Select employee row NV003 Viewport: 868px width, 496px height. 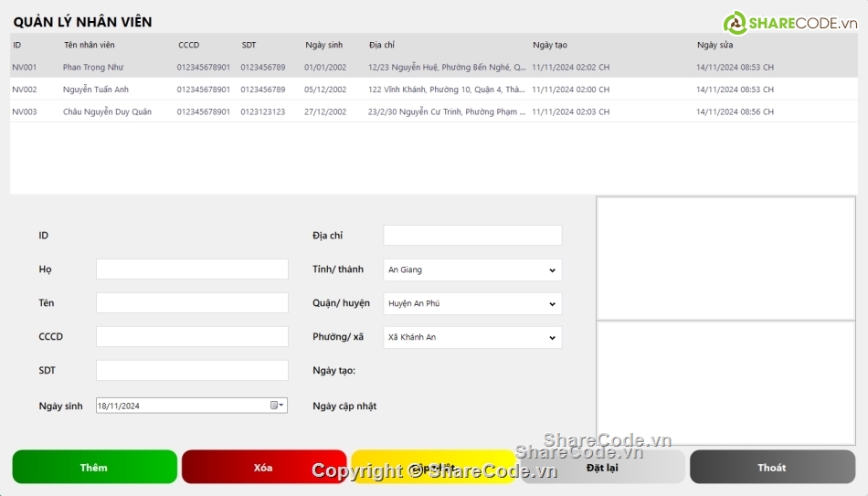tap(434, 111)
